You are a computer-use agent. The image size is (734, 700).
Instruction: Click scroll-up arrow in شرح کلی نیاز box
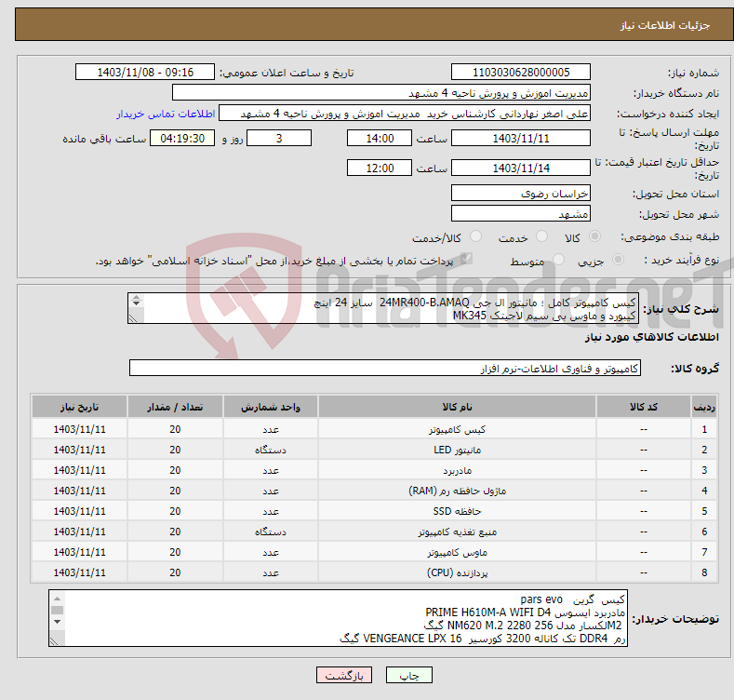pos(137,299)
